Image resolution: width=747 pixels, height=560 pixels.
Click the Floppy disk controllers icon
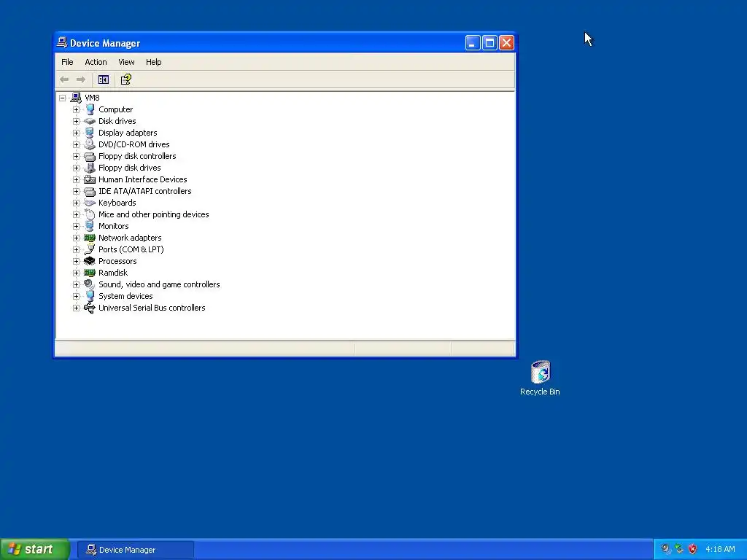90,156
